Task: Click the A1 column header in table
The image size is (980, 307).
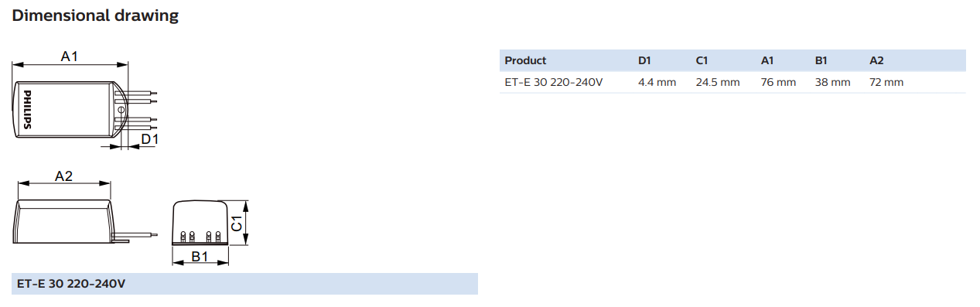Action: pyautogui.click(x=767, y=60)
